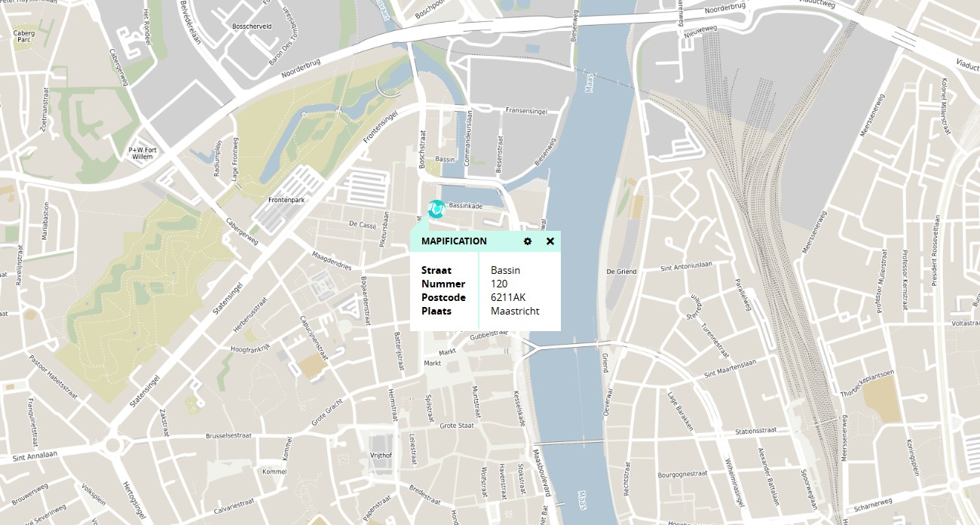Click the Fransensingel street label

pos(525,110)
